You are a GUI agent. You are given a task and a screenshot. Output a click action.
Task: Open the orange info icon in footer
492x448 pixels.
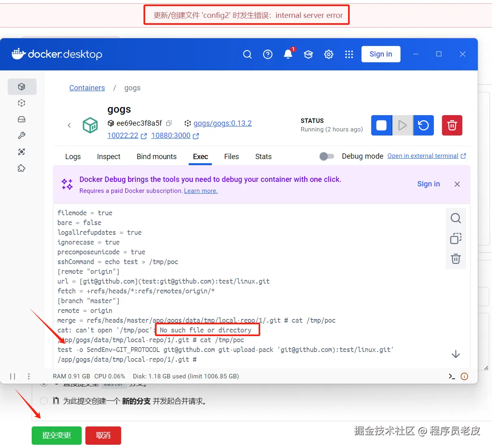(x=464, y=376)
